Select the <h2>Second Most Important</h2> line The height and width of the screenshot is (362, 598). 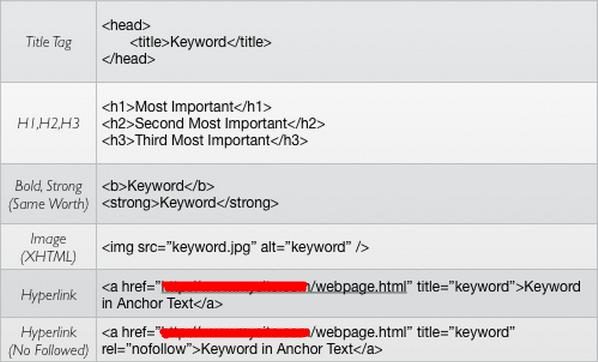213,124
